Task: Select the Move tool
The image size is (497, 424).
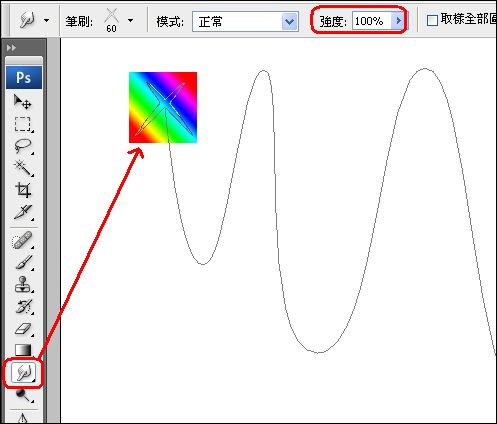Action: tap(23, 102)
